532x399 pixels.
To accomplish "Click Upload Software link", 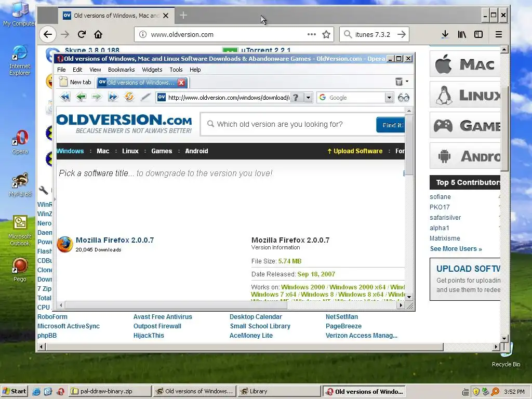I will (x=355, y=151).
